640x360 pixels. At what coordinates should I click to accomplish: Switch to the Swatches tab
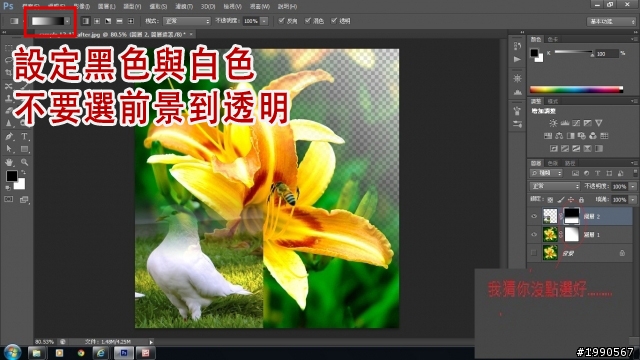553,40
